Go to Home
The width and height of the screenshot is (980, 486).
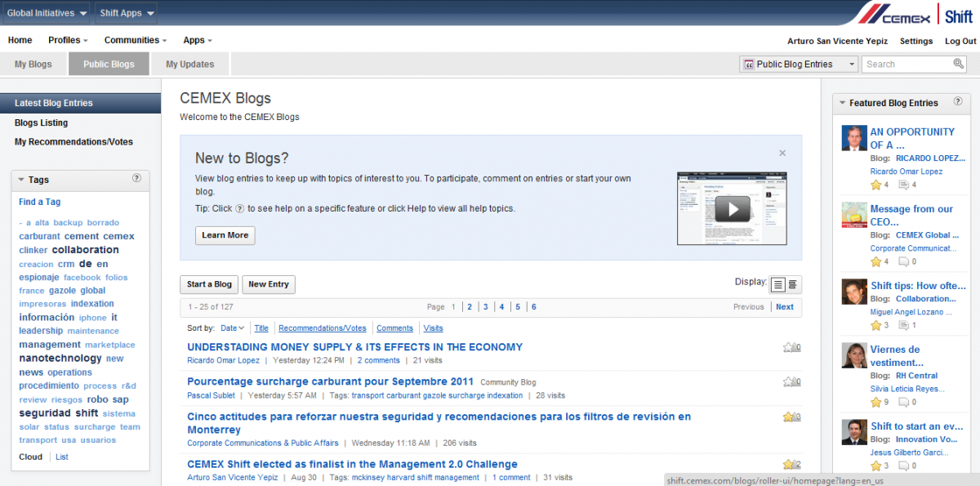20,40
